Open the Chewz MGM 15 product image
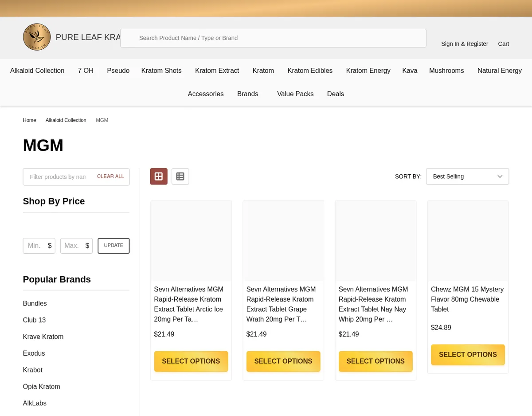Viewport: 532px width, 416px height. [468, 241]
